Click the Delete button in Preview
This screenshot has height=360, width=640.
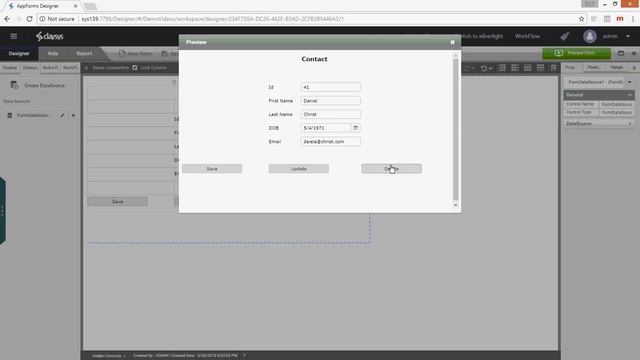tap(391, 169)
